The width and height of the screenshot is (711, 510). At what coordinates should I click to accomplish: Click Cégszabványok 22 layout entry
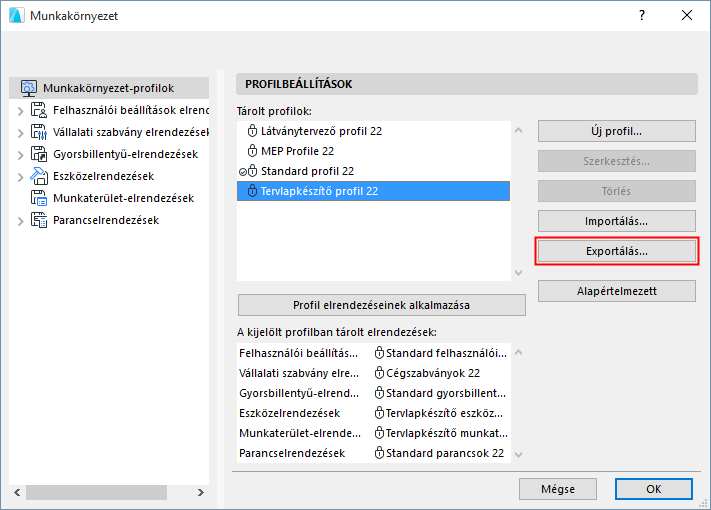click(433, 373)
